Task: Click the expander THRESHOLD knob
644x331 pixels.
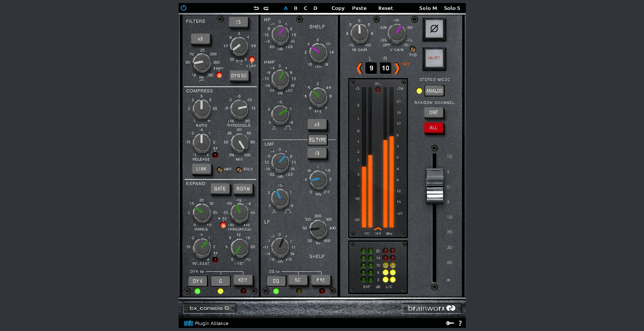Action: (239, 213)
